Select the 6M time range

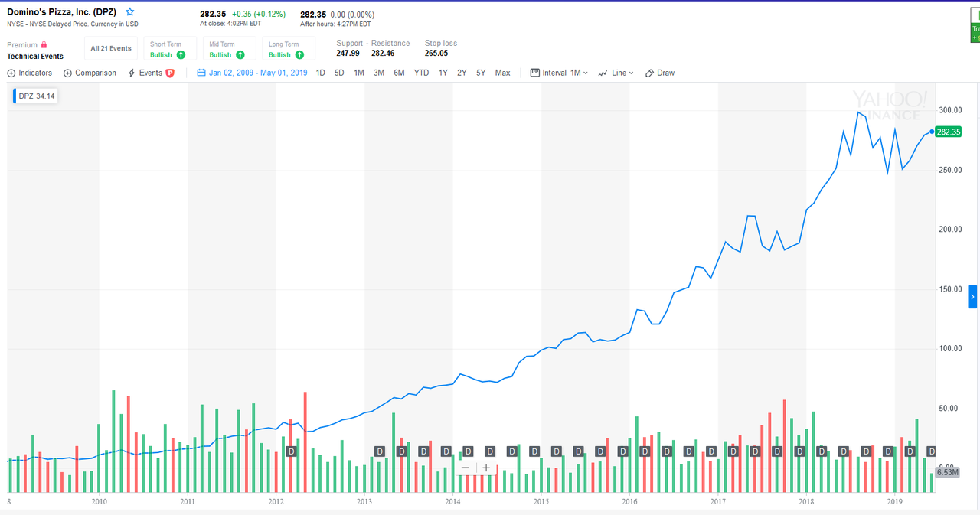click(399, 73)
